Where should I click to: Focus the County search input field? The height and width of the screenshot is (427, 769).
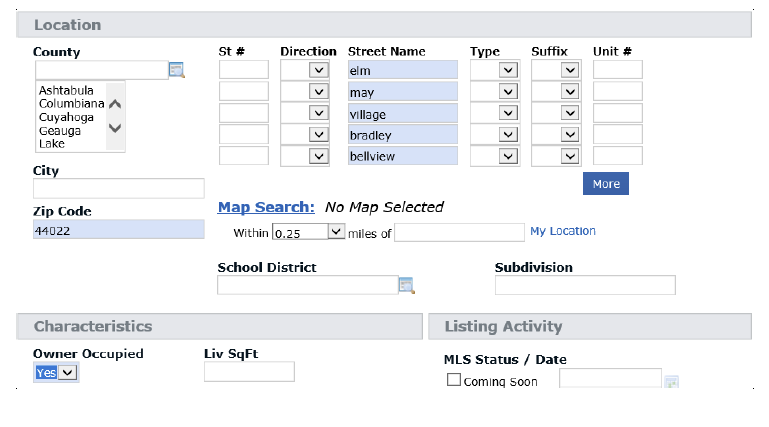(102, 70)
